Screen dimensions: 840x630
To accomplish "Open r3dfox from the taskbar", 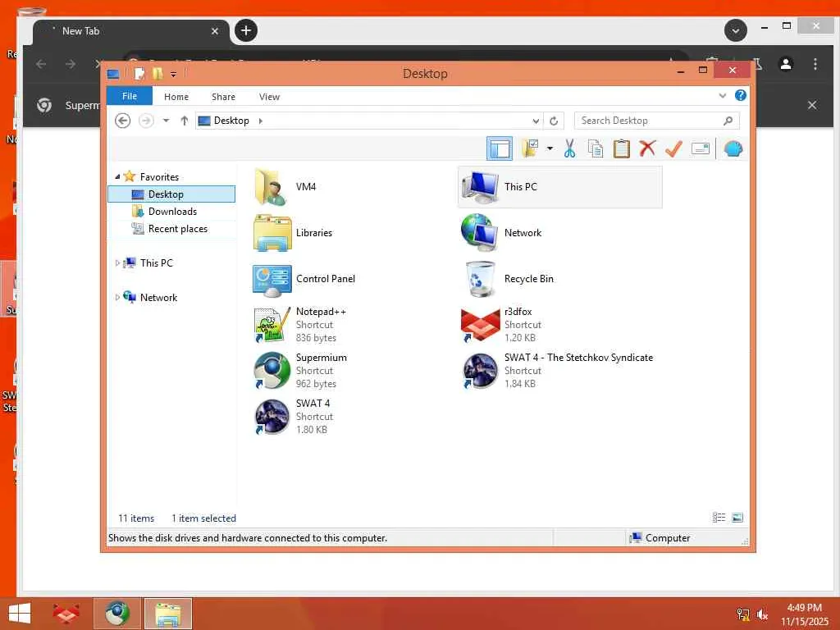I will pos(66,614).
